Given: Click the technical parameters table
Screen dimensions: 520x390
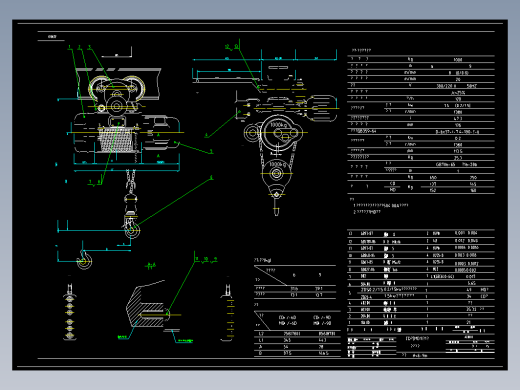Looking at the screenshot, I should point(421,124).
